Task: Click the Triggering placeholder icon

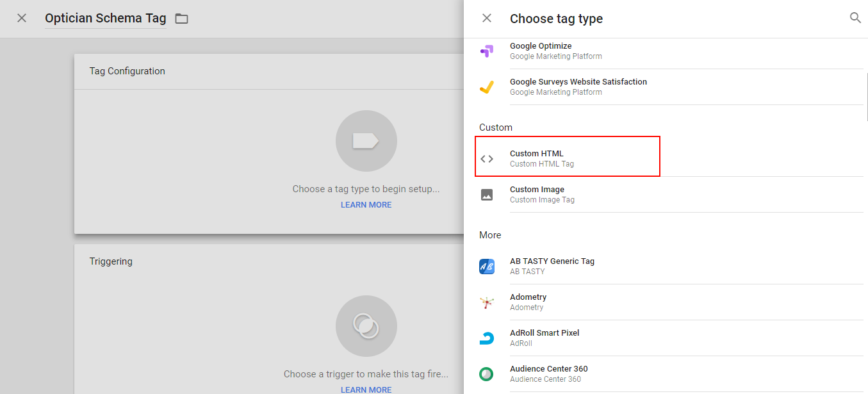Action: click(366, 326)
